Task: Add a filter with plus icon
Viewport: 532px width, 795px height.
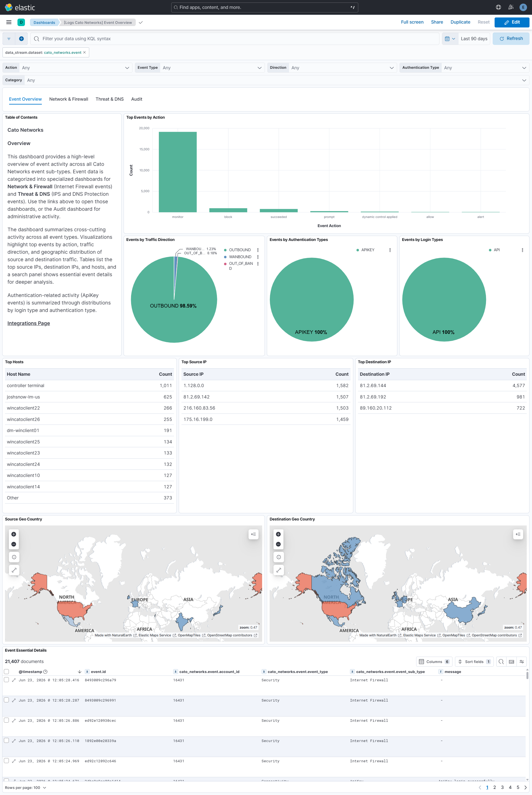Action: tap(21, 39)
